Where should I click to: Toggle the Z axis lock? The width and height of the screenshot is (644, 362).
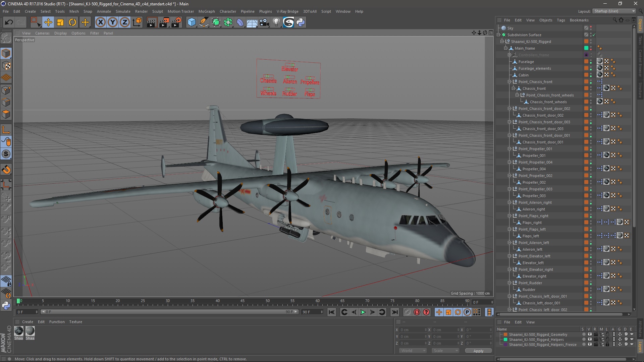coord(125,22)
